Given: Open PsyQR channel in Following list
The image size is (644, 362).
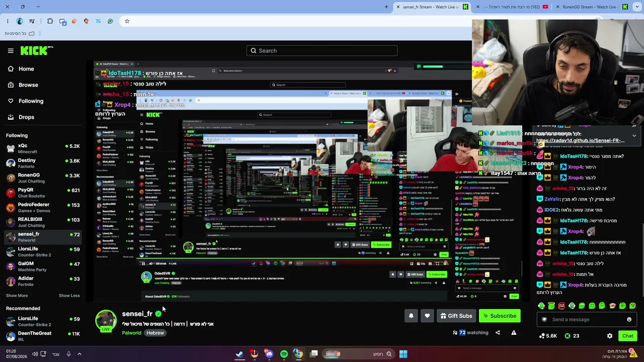Looking at the screenshot, I should 43,193.
